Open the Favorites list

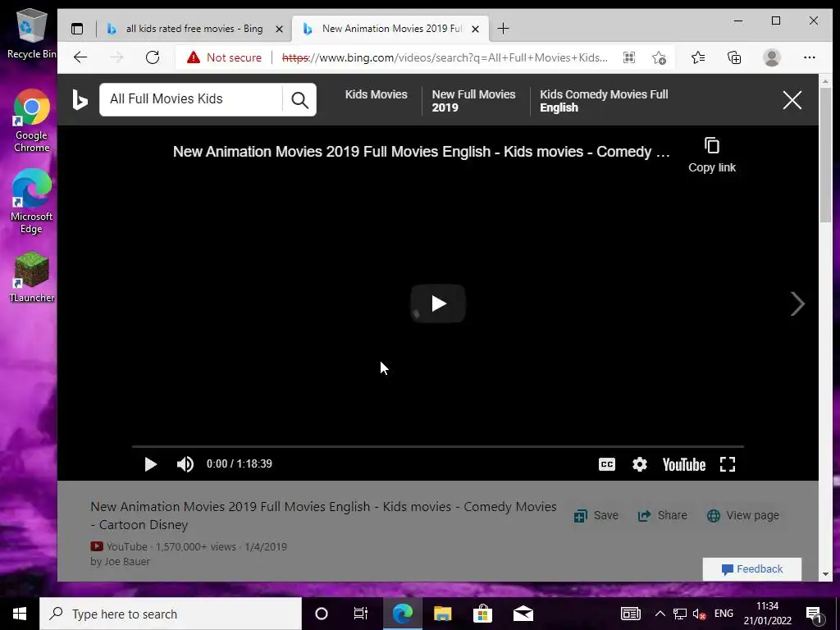coord(697,57)
